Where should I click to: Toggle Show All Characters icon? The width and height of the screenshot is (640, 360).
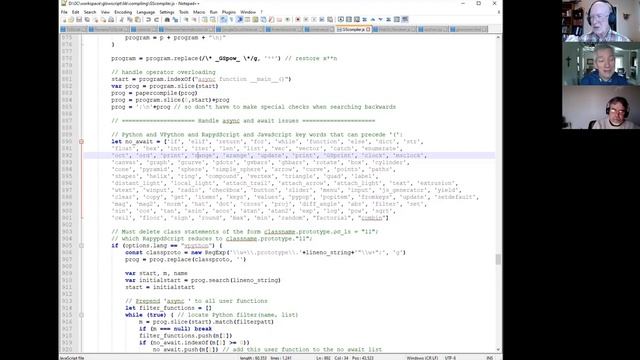[231, 20]
